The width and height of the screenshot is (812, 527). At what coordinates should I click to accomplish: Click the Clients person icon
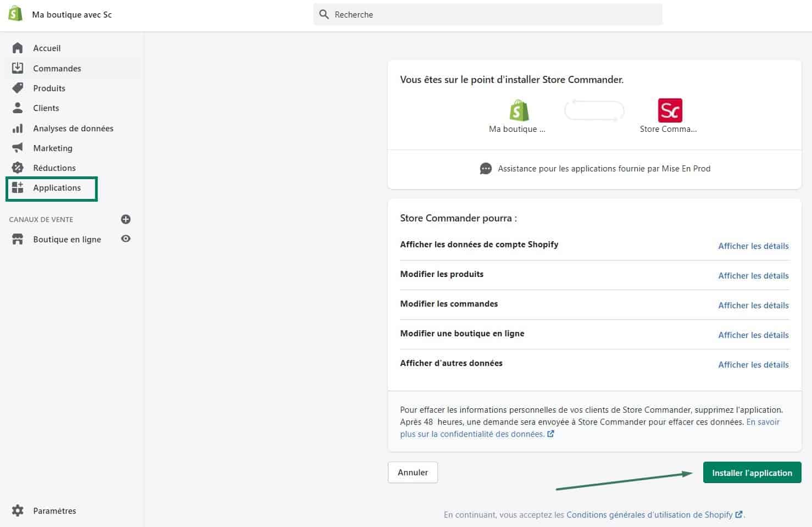click(x=18, y=108)
